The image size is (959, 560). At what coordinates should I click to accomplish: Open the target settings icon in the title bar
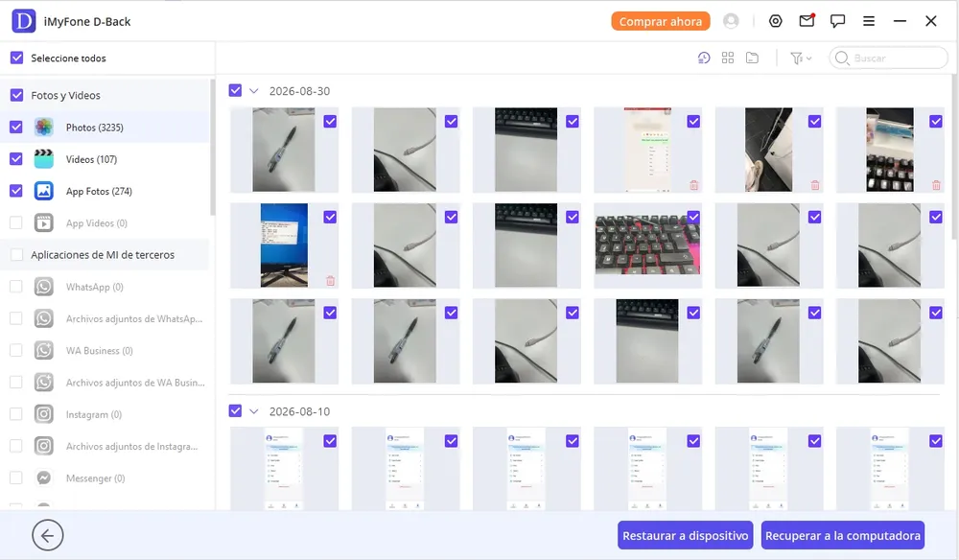(776, 21)
